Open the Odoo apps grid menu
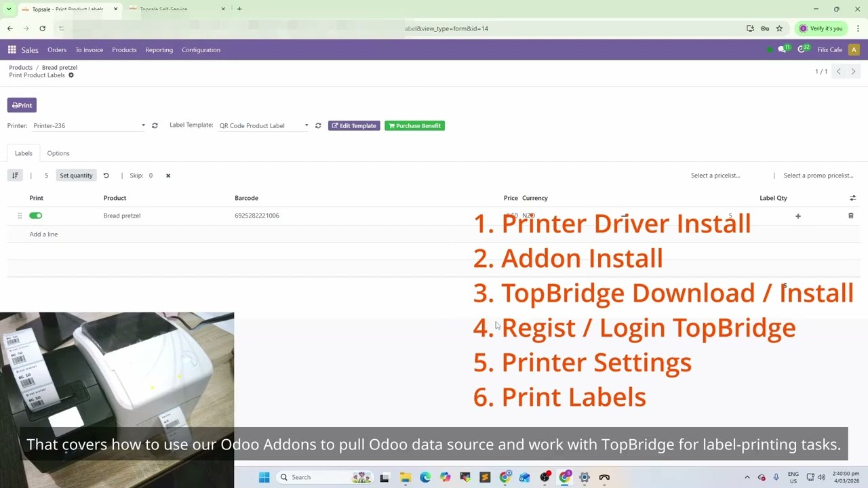This screenshot has width=868, height=488. click(12, 49)
